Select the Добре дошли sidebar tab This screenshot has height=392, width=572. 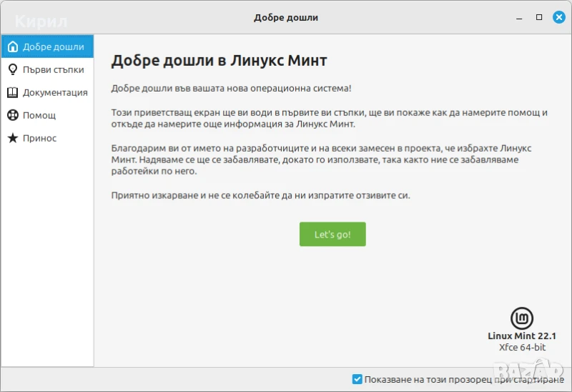coord(53,47)
